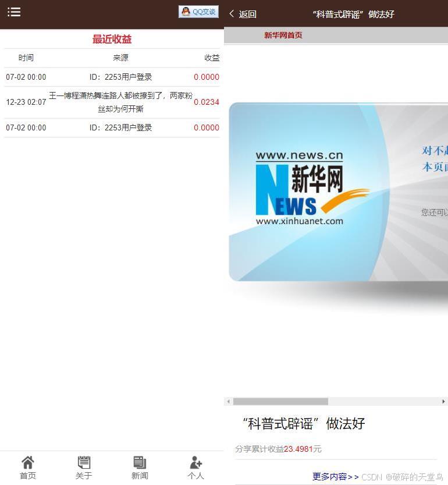This screenshot has height=485, width=448.
Task: Start a QQ chat via QQ交谈 button
Action: coord(198,12)
